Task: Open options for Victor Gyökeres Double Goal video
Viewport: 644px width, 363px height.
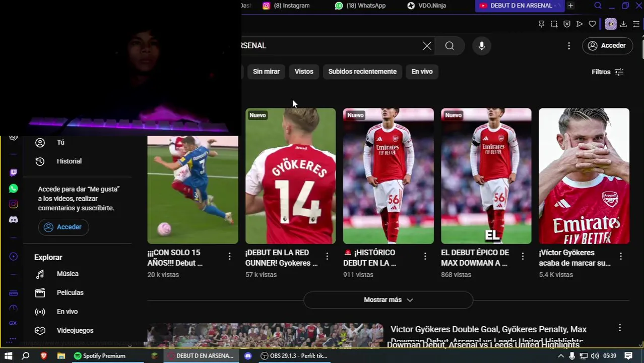Action: (x=620, y=328)
